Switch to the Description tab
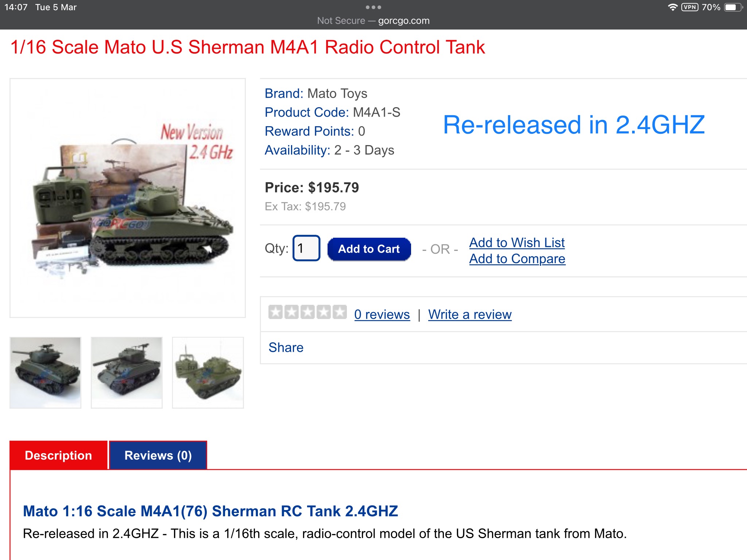Screen dimensions: 747x560 pos(58,455)
